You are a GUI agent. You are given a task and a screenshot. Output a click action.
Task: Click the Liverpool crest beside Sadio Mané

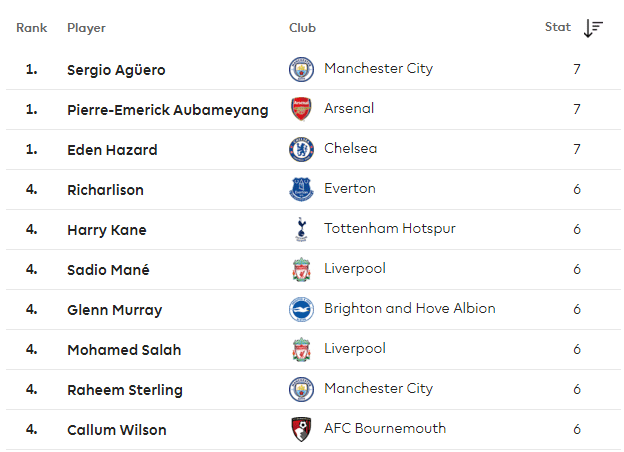(301, 270)
